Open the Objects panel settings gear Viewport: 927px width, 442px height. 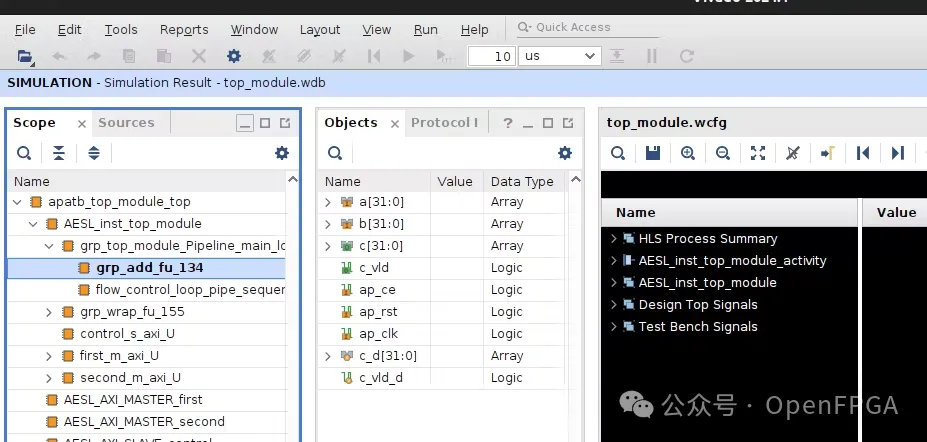[x=565, y=153]
